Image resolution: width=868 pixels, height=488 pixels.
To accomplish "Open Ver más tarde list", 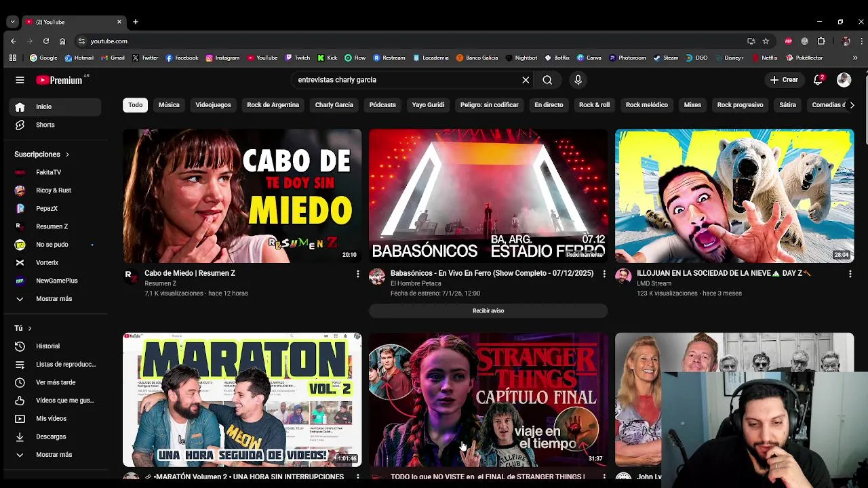I will click(55, 382).
